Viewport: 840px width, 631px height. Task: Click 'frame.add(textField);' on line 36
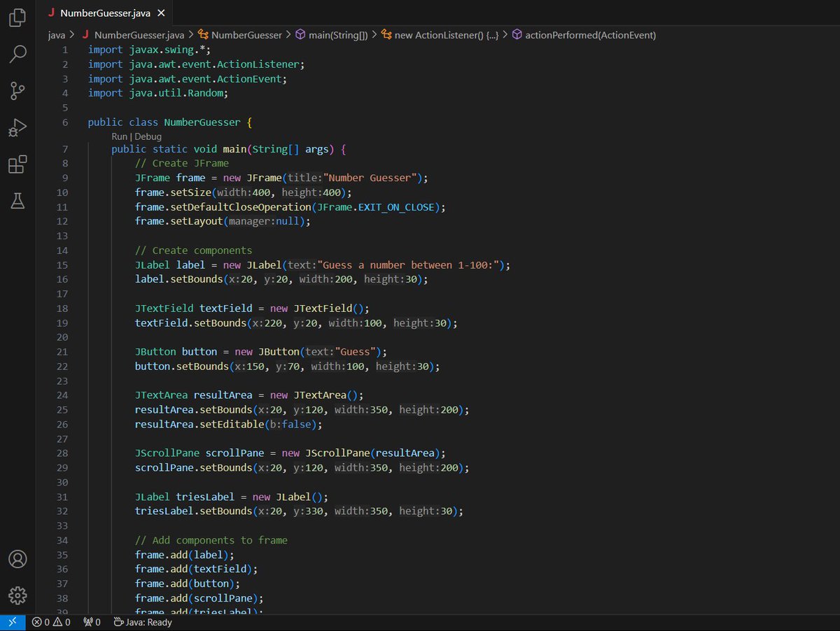tap(197, 569)
